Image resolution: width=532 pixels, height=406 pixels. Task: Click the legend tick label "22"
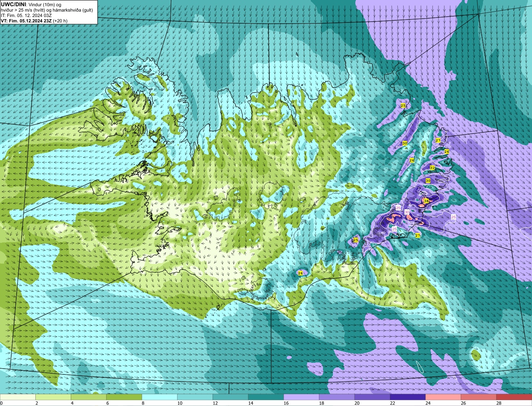(x=392, y=403)
